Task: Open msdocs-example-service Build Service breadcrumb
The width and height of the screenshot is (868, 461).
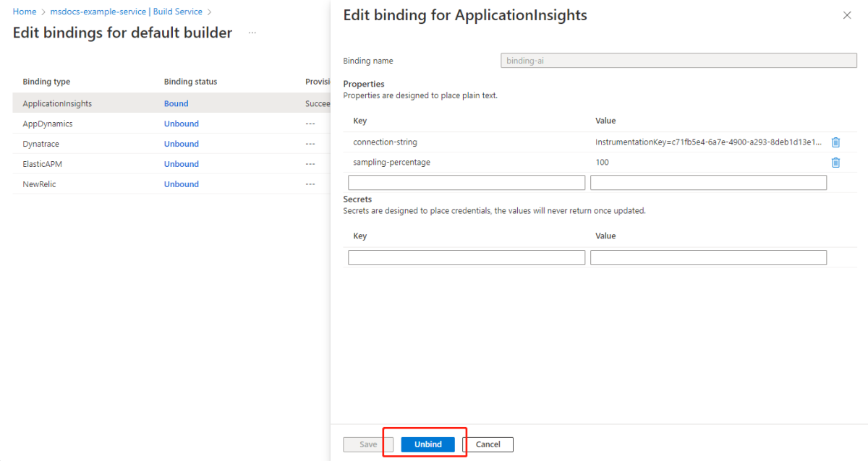Action: [x=127, y=12]
